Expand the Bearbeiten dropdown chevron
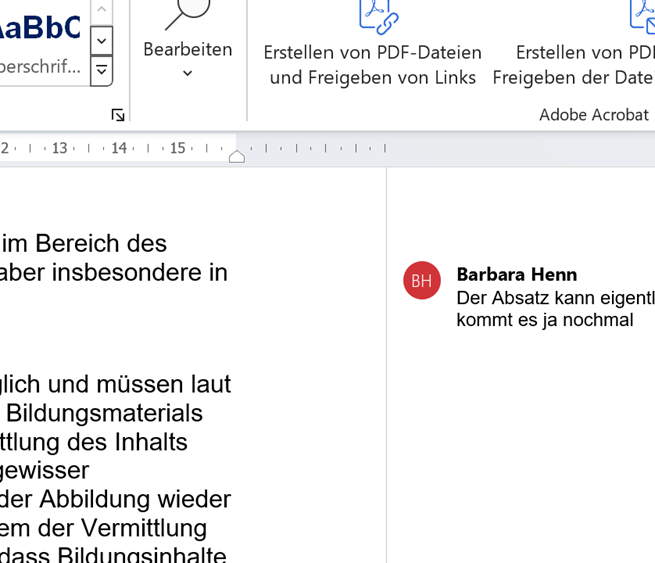This screenshot has width=655, height=563. click(x=188, y=74)
